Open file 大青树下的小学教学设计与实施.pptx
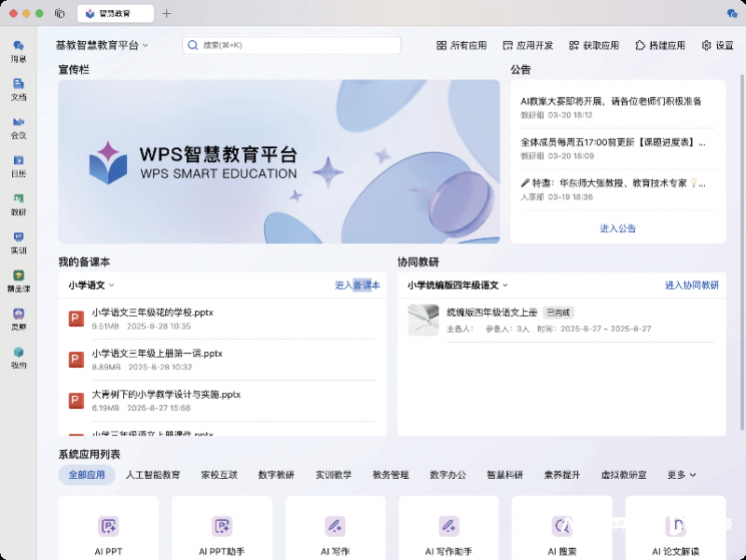The height and width of the screenshot is (560, 746). (166, 394)
